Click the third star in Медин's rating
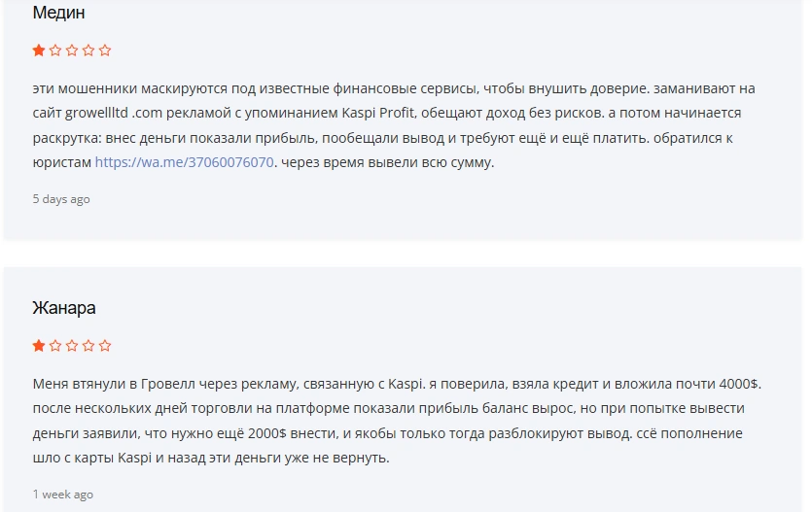Screen dimensions: 812x512 point(72,51)
